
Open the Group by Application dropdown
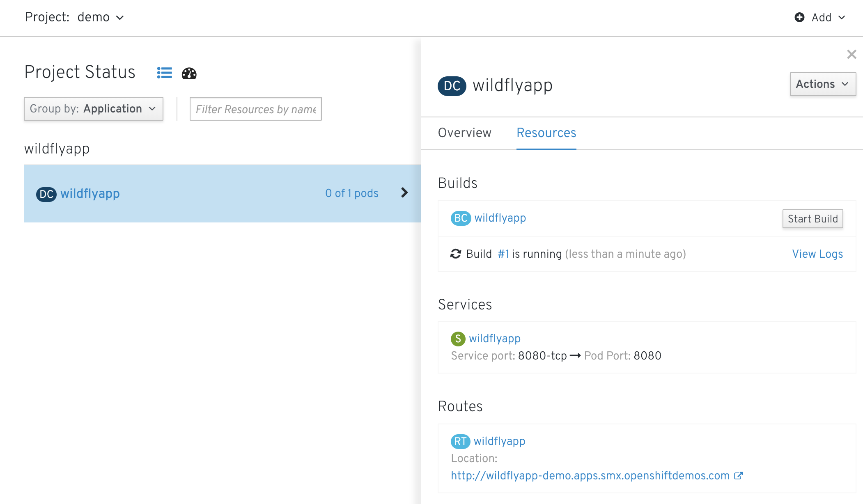tap(93, 109)
